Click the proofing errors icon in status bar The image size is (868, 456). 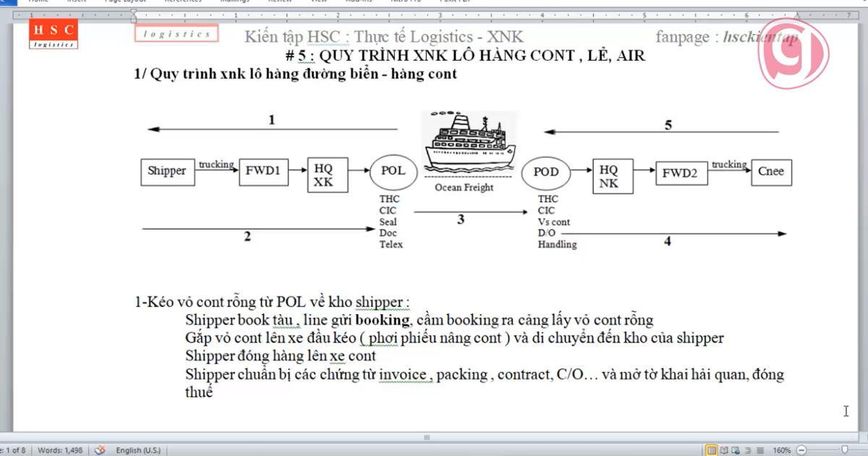click(100, 450)
